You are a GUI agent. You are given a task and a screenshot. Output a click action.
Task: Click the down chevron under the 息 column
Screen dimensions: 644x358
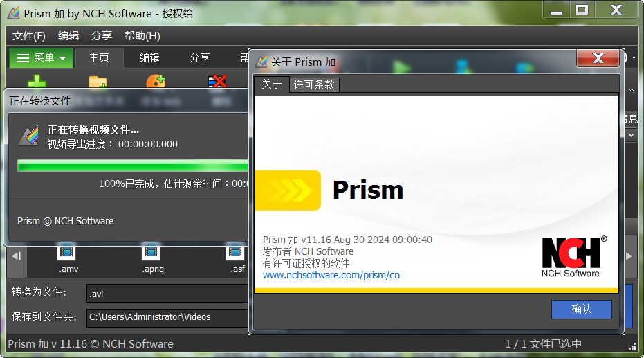point(632,135)
